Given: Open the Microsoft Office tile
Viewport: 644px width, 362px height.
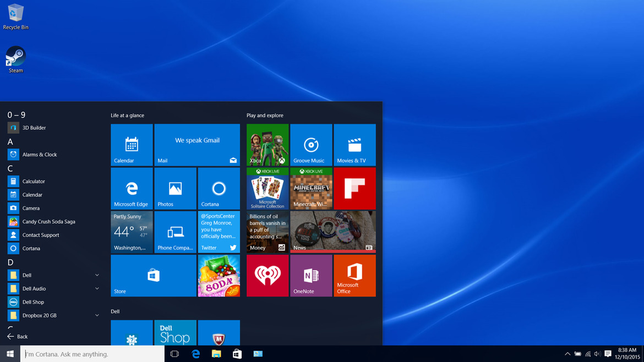Looking at the screenshot, I should [x=354, y=276].
